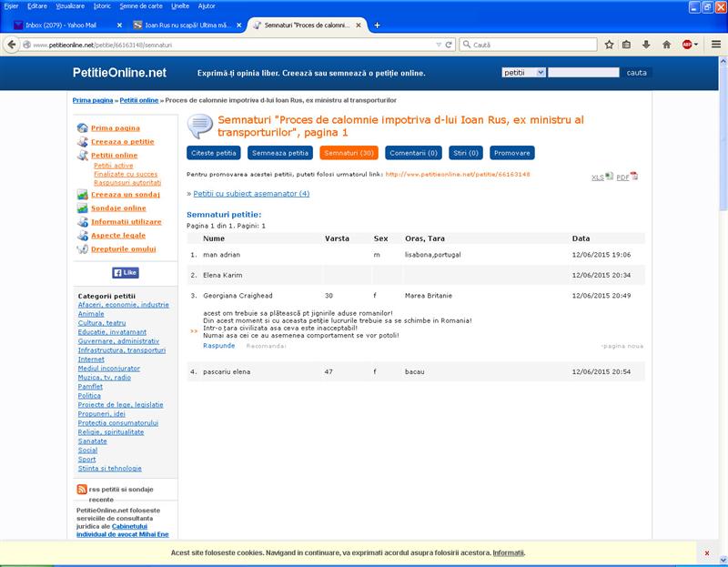Viewport: 728px width, 567px height.
Task: Open the Adblock Plus icon menu
Action: coord(690,45)
